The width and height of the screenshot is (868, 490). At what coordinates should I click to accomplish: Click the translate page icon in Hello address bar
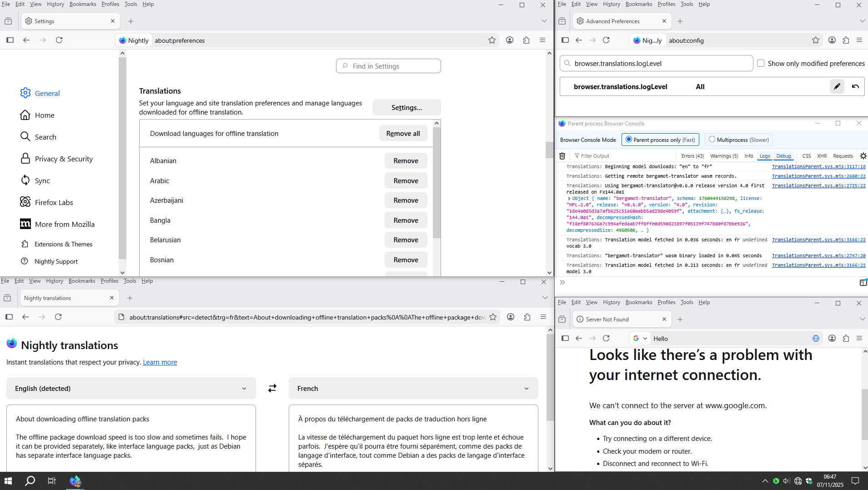(x=816, y=338)
